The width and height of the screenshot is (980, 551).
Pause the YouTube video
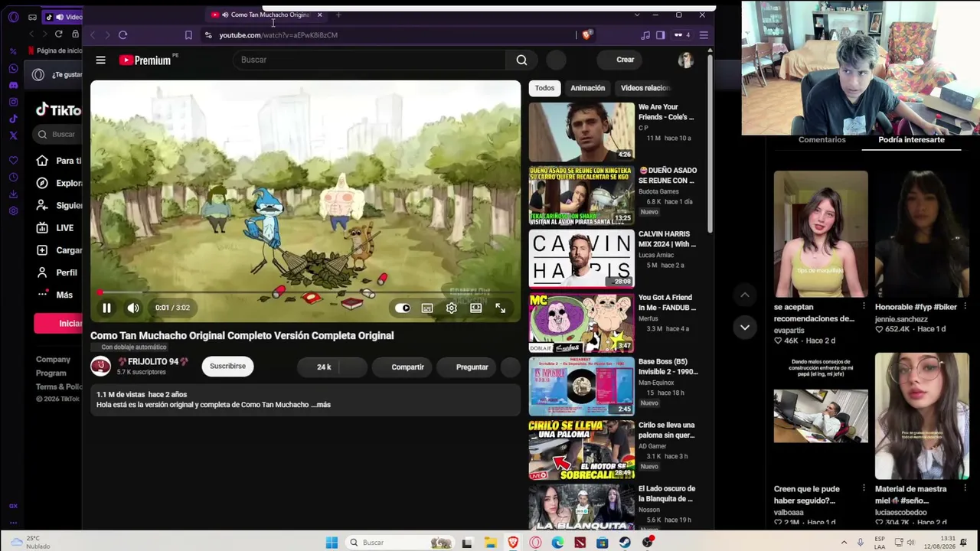coord(106,308)
